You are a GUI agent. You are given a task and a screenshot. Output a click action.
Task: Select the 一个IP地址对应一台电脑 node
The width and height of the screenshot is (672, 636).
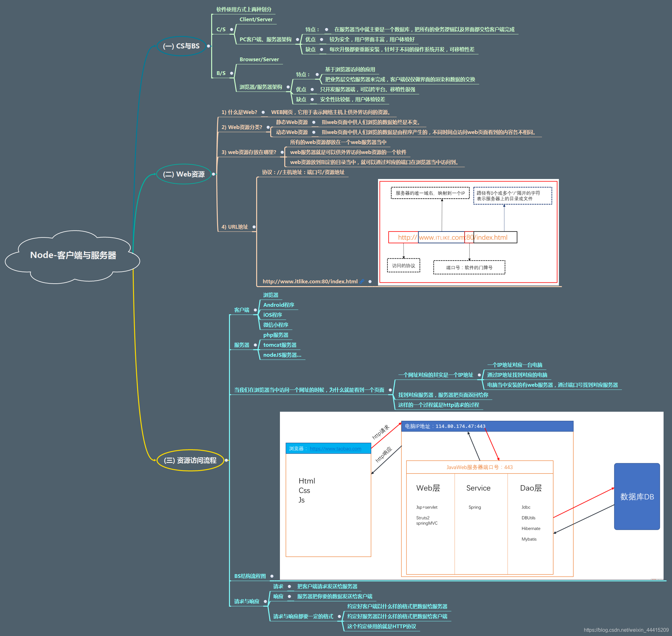(x=515, y=365)
